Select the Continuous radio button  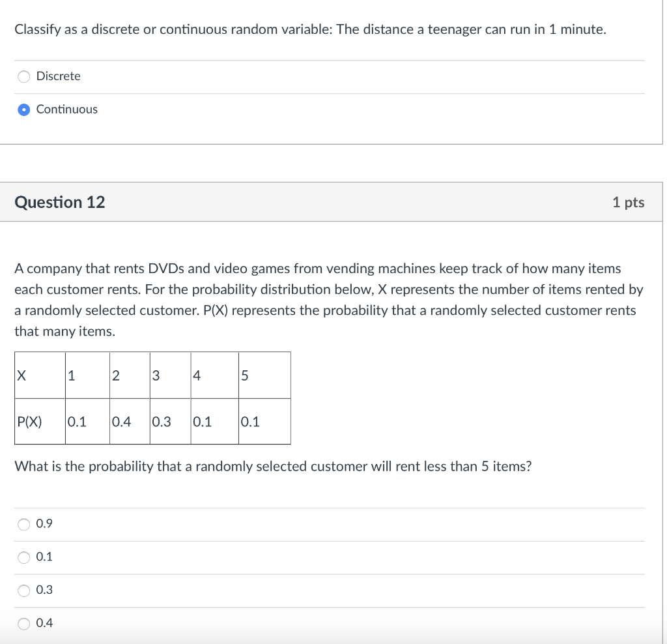tap(23, 109)
